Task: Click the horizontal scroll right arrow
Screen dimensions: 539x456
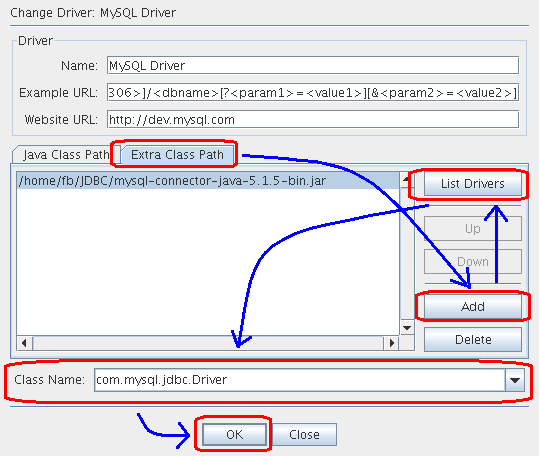Action: 392,343
